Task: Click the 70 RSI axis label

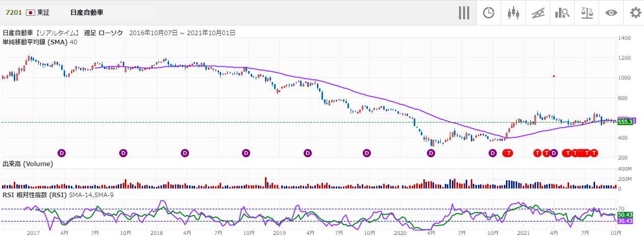Action: click(622, 209)
